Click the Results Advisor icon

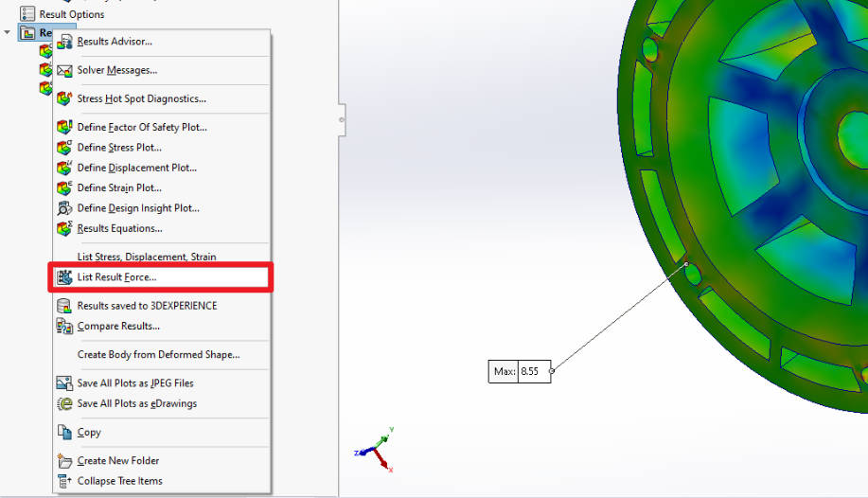tap(64, 41)
